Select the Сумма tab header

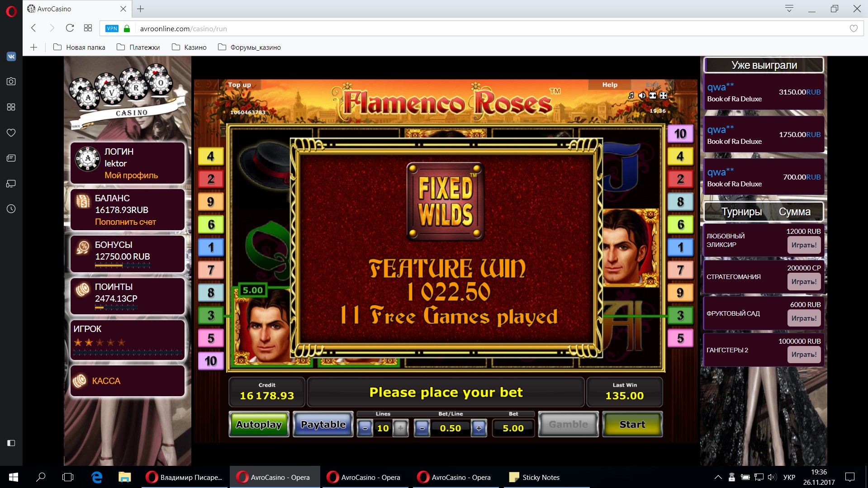pyautogui.click(x=794, y=212)
